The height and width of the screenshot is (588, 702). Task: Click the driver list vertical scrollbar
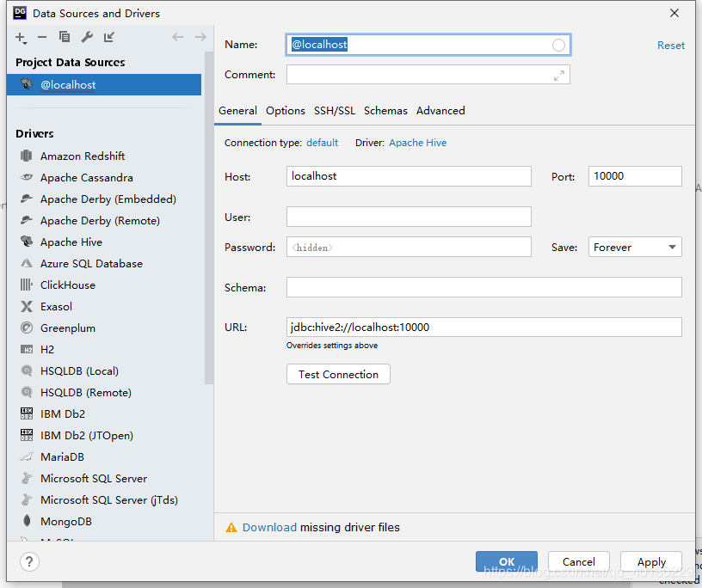209,217
